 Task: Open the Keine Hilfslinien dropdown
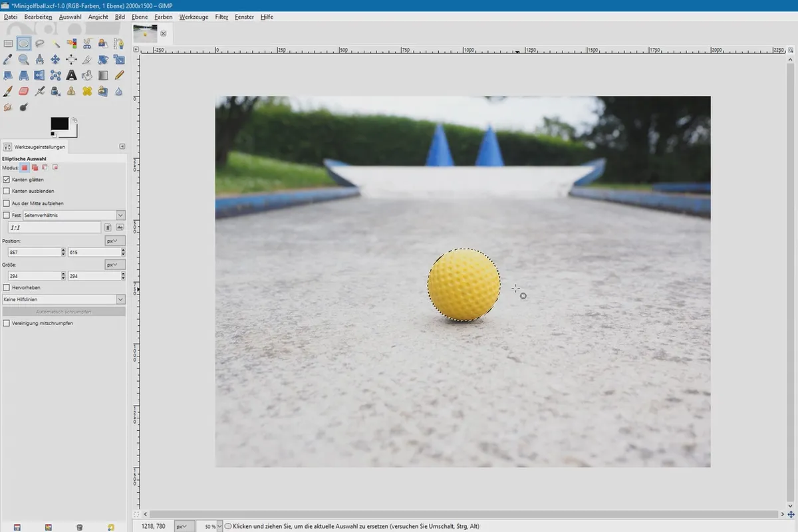tap(64, 299)
